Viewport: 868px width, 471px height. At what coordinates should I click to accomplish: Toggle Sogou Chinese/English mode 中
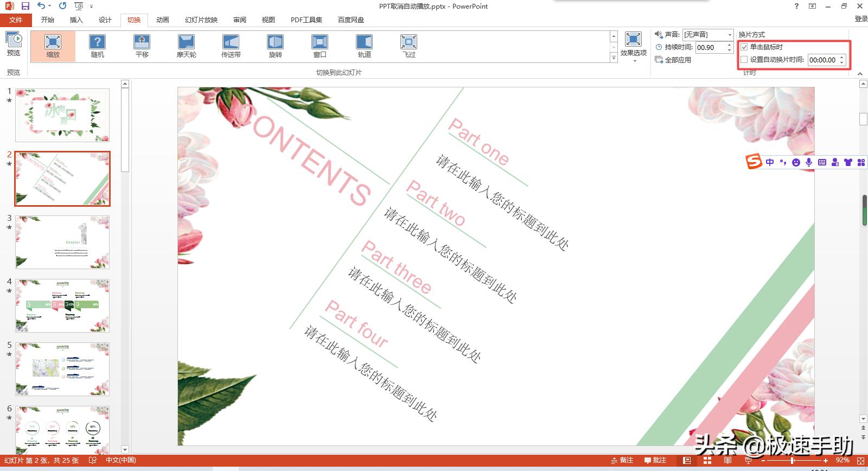tap(770, 162)
